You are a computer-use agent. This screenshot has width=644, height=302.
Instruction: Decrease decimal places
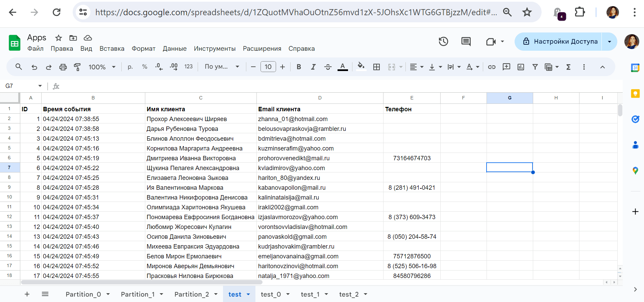(x=159, y=67)
